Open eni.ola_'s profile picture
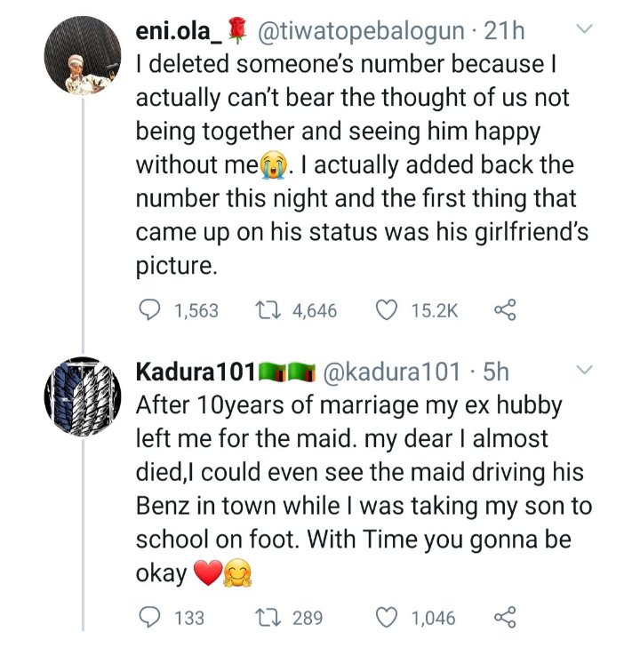The width and height of the screenshot is (640, 672). point(82,58)
